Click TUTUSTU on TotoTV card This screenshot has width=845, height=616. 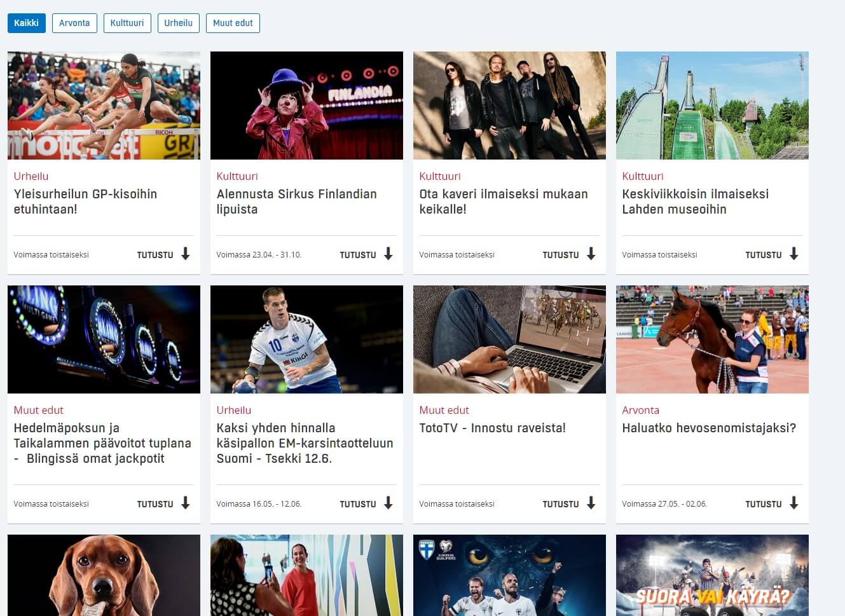click(561, 504)
